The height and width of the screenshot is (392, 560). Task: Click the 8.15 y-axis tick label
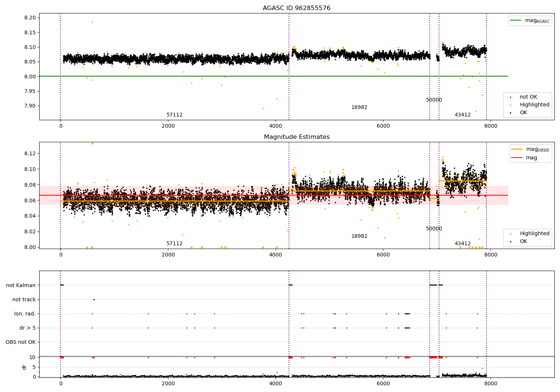30,33
